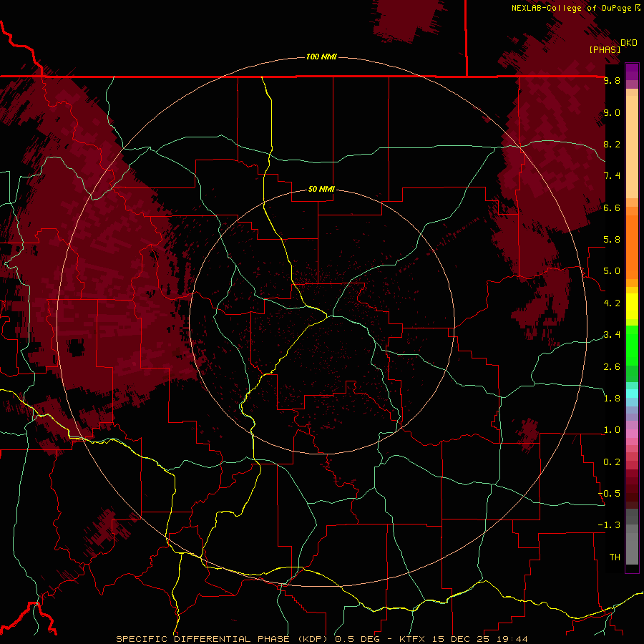Click the [PHAS] legend unit label

(605, 49)
